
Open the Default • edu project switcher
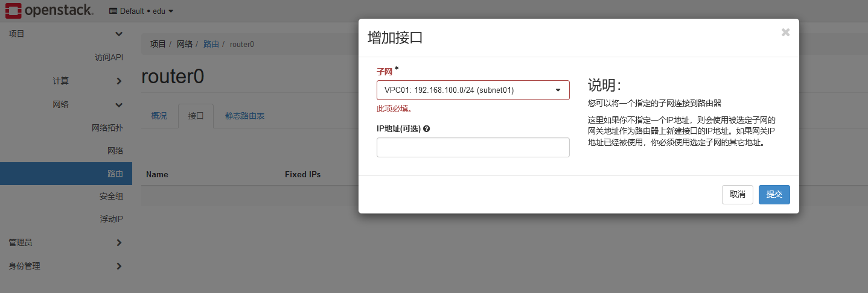141,11
